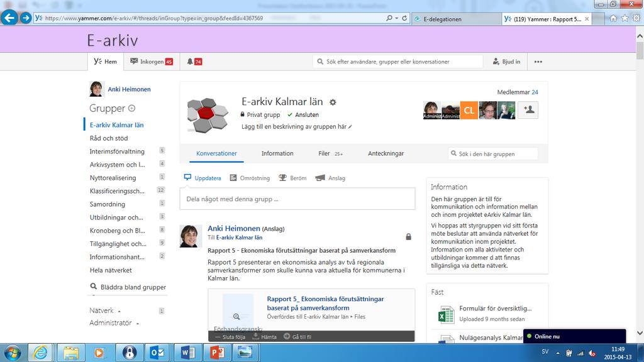Click the page scrollbar down arrow

point(640,333)
